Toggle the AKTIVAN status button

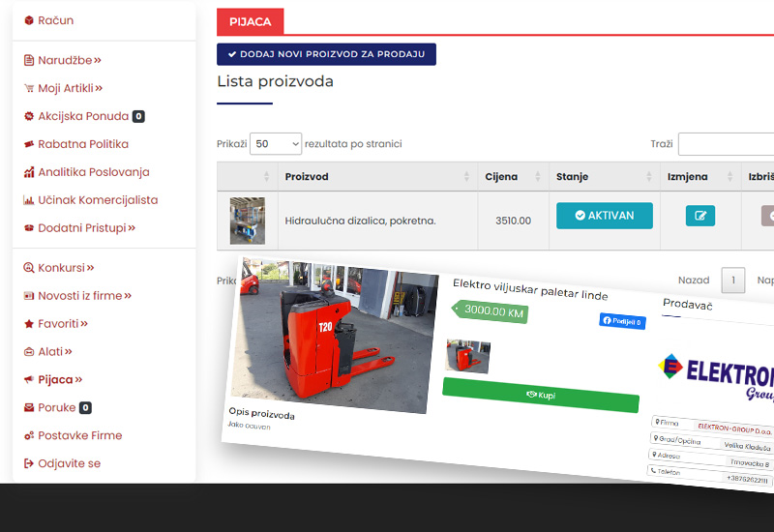[605, 216]
